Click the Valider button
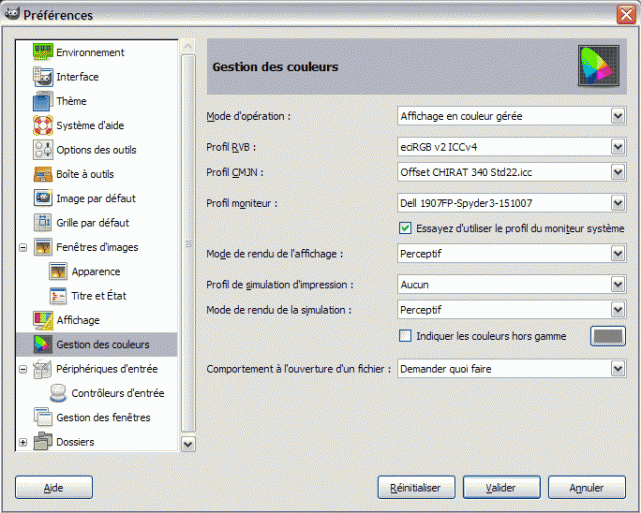The height and width of the screenshot is (513, 641). (x=501, y=487)
